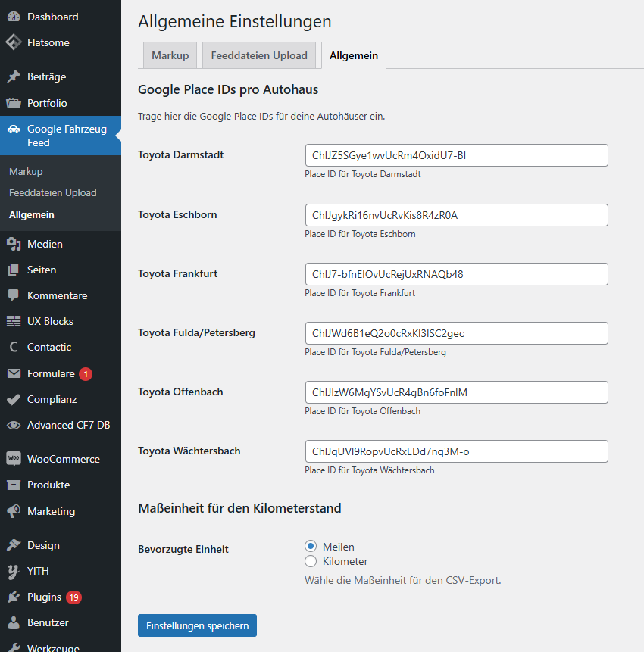The image size is (644, 652).
Task: Click the Beiträge pushpin icon
Action: click(14, 76)
